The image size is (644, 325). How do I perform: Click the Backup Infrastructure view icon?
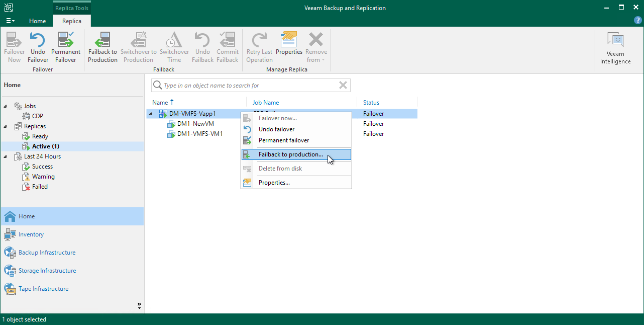tap(10, 253)
